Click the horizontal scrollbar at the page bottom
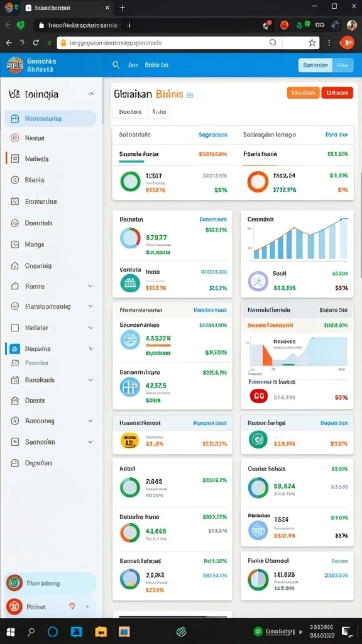The height and width of the screenshot is (644, 362). point(173,616)
